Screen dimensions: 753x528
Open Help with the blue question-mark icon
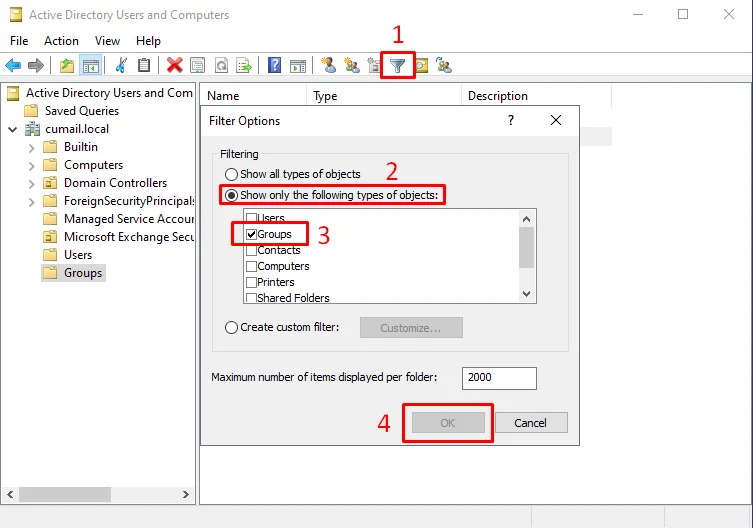[x=274, y=65]
